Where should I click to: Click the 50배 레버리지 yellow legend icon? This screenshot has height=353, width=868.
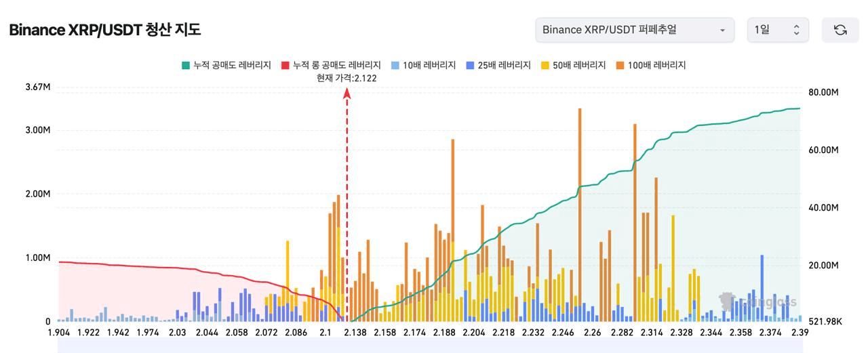(x=545, y=65)
